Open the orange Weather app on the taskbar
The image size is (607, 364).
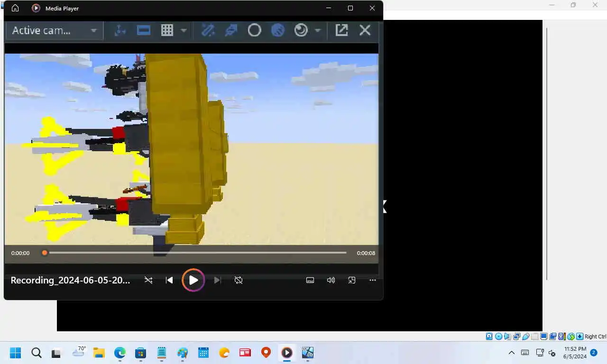[x=224, y=353]
